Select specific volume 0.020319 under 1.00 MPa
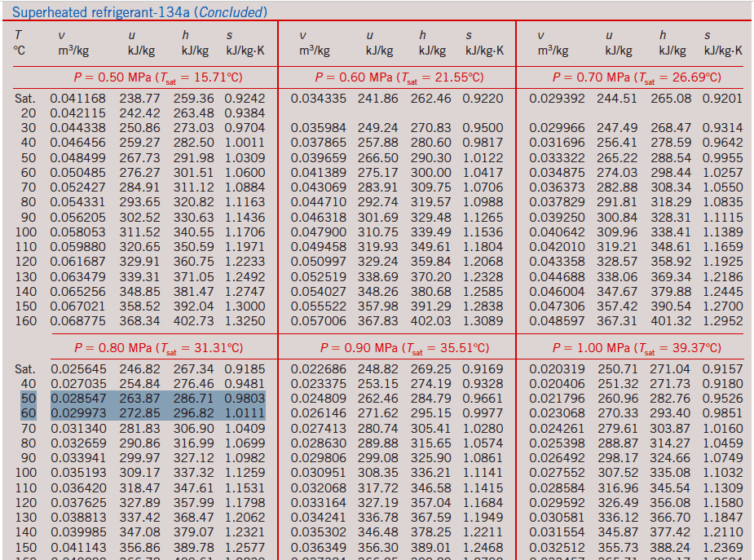 tap(558, 369)
